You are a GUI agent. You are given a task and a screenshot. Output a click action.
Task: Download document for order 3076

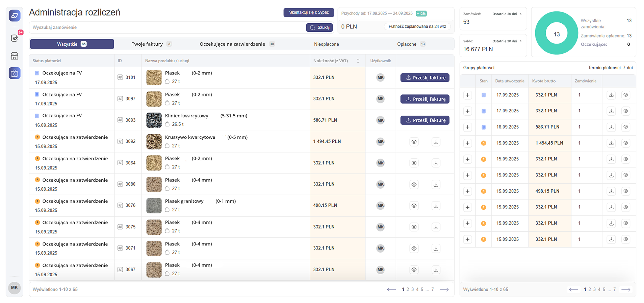(x=436, y=206)
